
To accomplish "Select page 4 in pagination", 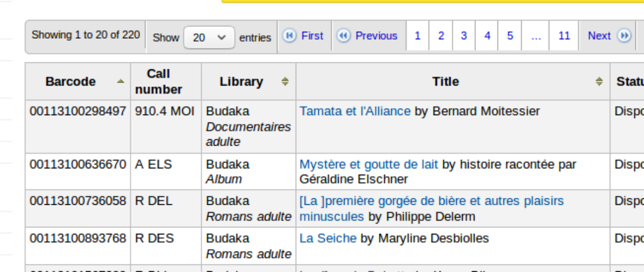I will (487, 36).
